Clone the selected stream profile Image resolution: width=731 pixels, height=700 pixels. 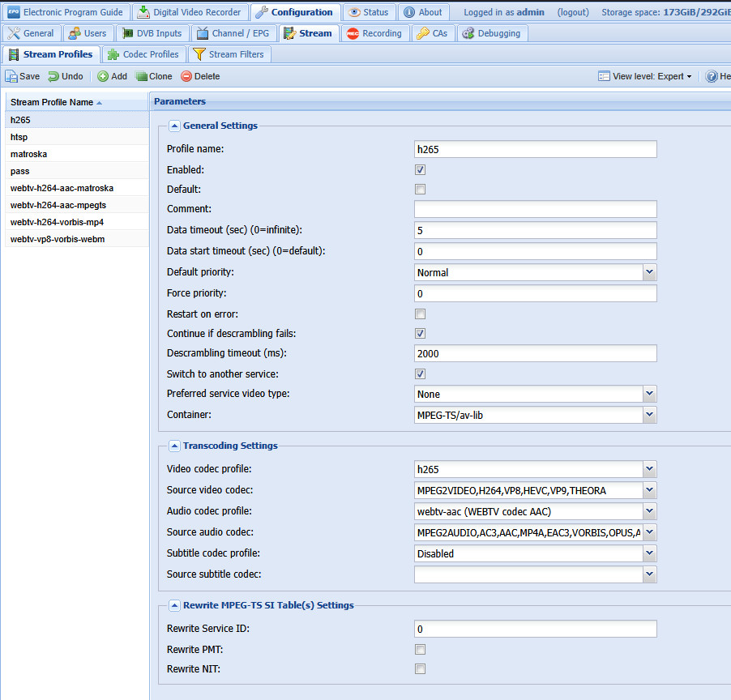point(154,76)
